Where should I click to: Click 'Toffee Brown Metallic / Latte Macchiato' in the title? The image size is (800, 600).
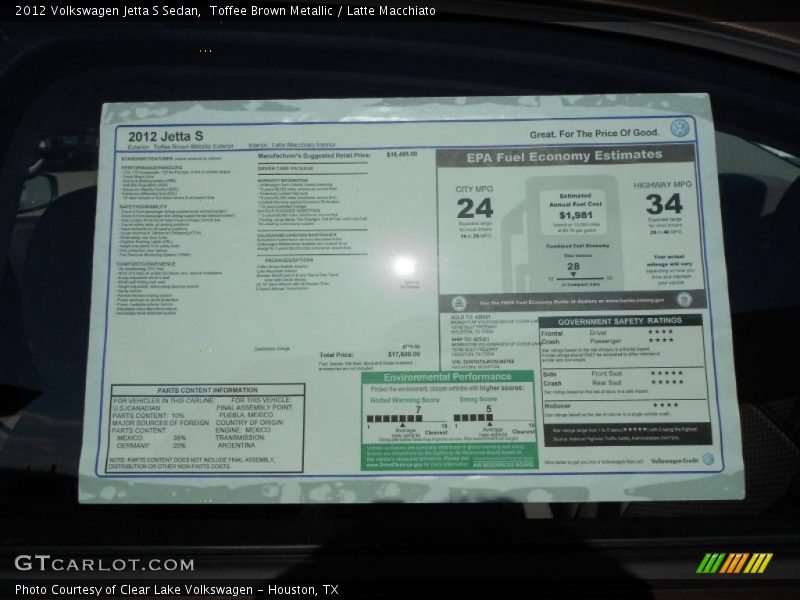coord(322,11)
